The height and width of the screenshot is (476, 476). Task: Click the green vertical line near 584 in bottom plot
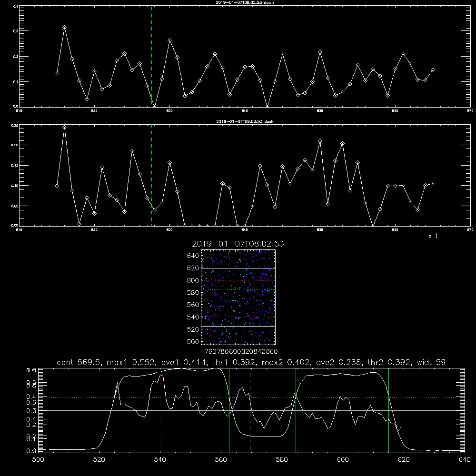pyautogui.click(x=296, y=410)
